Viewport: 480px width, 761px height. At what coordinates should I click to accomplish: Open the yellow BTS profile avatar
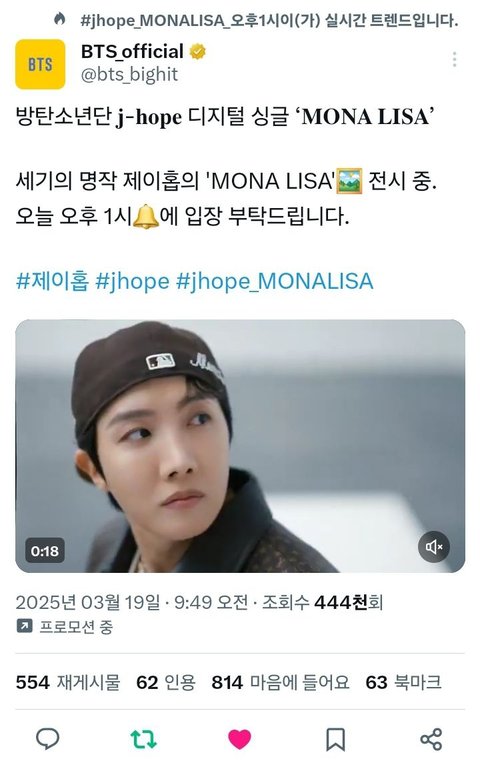(40, 64)
